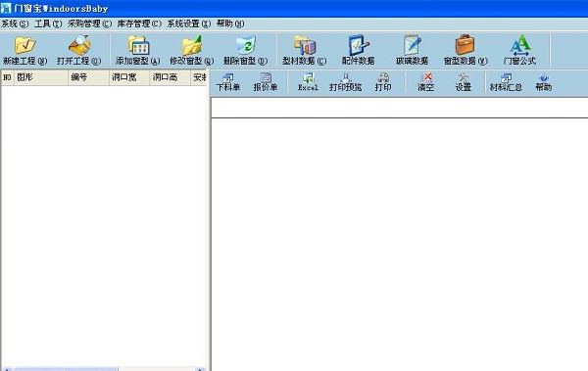Open the 系统(S) menu

click(15, 24)
